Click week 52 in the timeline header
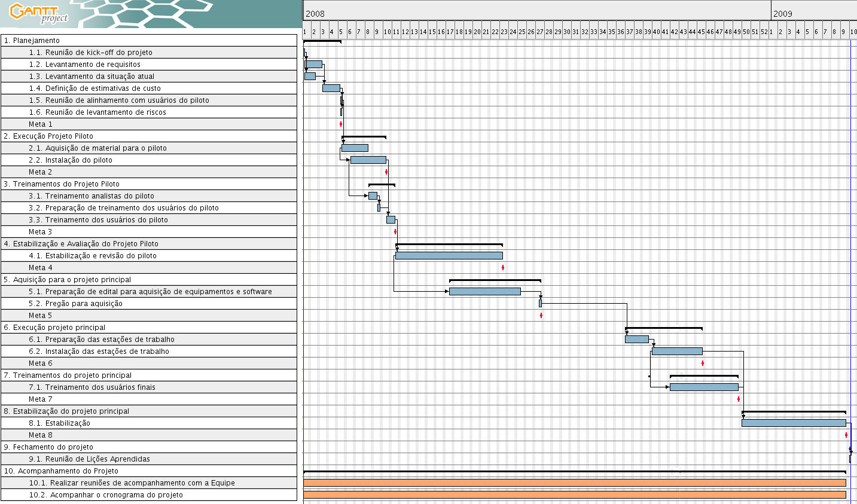This screenshot has height=504, width=857. tap(764, 32)
